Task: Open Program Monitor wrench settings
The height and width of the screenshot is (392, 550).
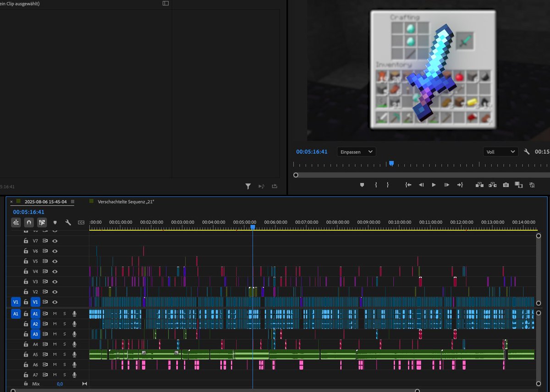Action: (527, 152)
